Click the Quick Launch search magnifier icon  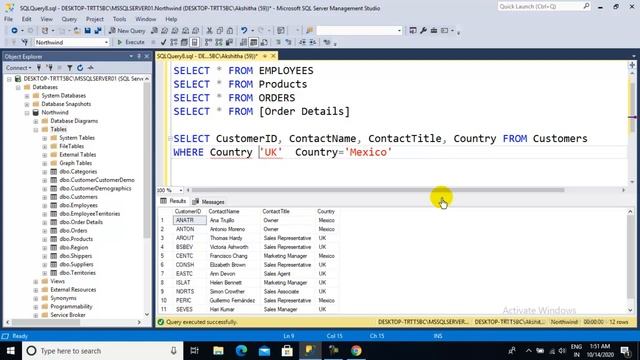pos(586,7)
